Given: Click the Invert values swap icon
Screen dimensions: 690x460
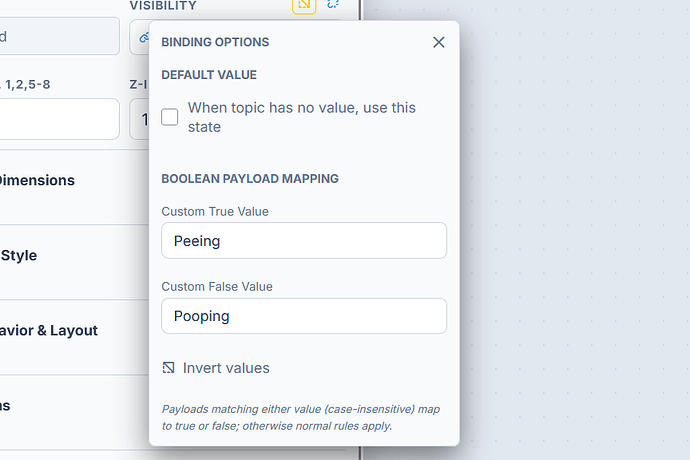Looking at the screenshot, I should 169,368.
